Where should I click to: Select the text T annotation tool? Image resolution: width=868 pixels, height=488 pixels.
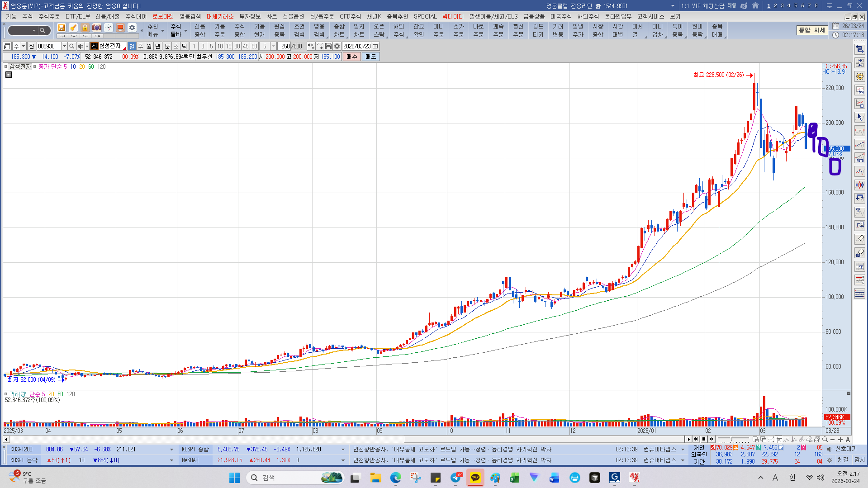pyautogui.click(x=860, y=212)
